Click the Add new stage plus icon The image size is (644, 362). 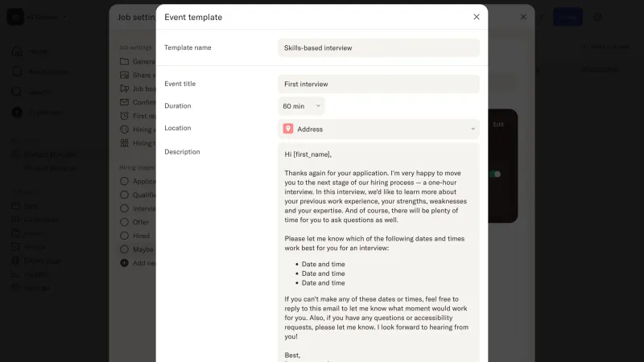pos(124,263)
